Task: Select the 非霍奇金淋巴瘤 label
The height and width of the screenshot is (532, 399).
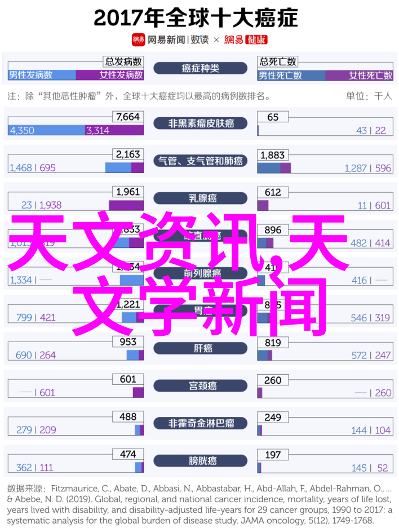Action: pos(201,423)
